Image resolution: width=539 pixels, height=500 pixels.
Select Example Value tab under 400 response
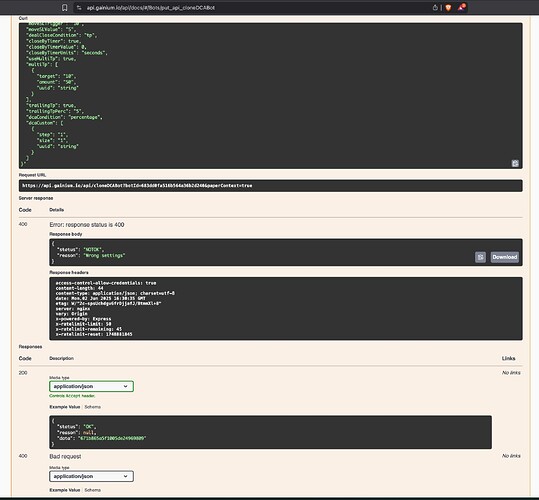[x=65, y=490]
